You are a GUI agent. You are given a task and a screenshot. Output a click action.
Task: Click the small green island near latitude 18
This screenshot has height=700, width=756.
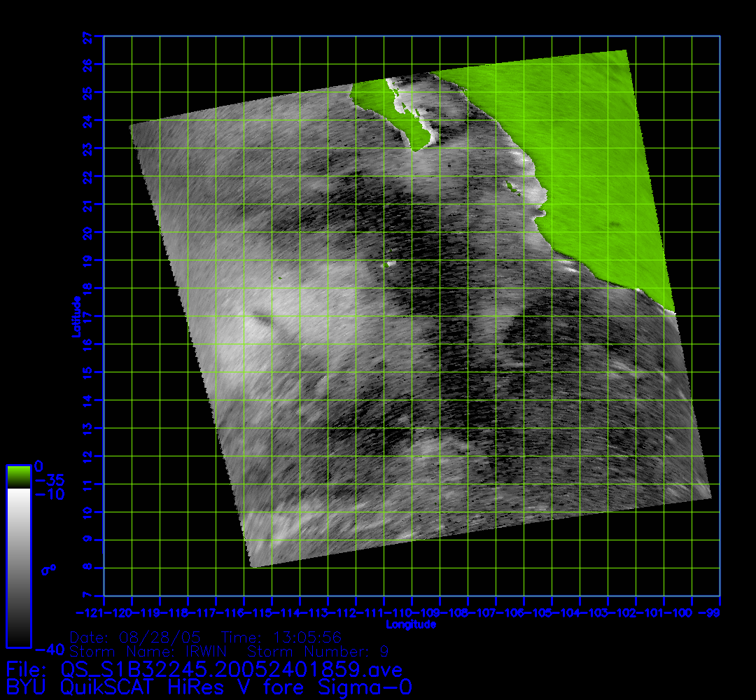[x=279, y=280]
